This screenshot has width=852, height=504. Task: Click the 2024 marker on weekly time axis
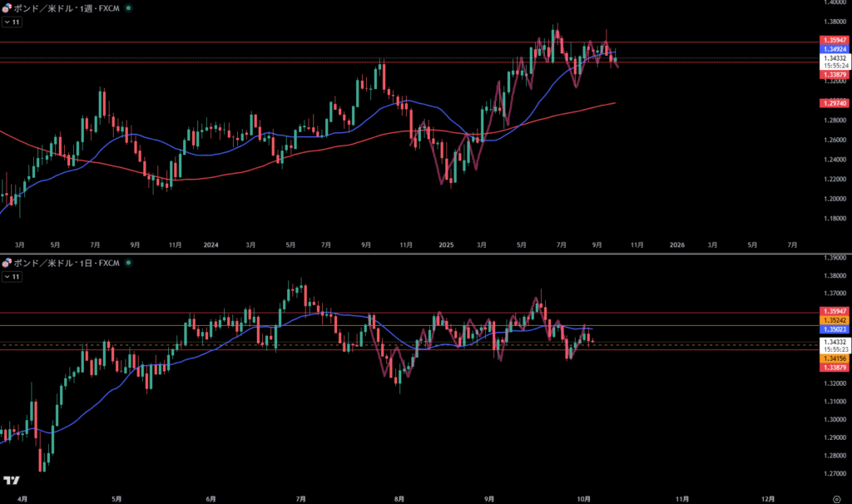pos(211,245)
